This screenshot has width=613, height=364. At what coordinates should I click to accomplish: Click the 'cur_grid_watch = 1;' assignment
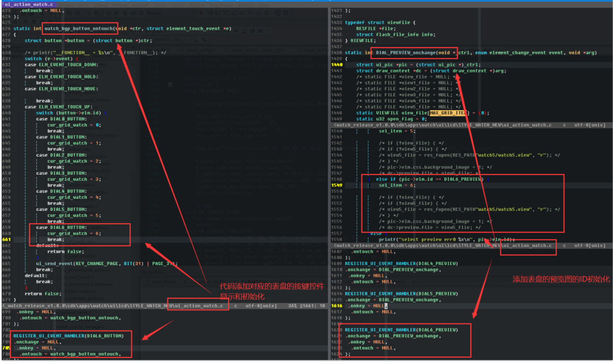74,143
